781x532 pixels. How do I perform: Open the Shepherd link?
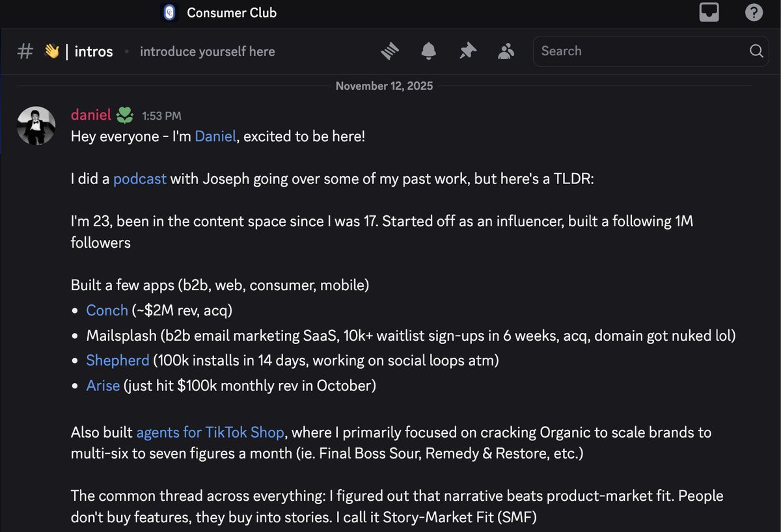tap(118, 360)
